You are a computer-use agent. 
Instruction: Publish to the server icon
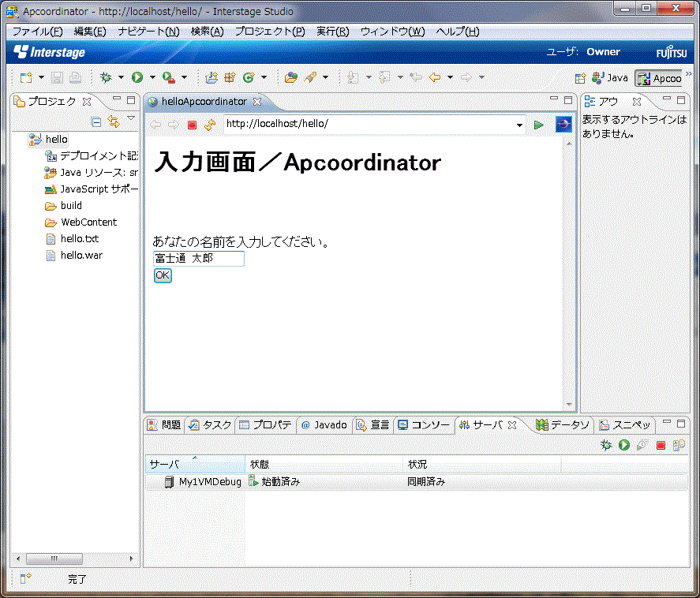[679, 445]
